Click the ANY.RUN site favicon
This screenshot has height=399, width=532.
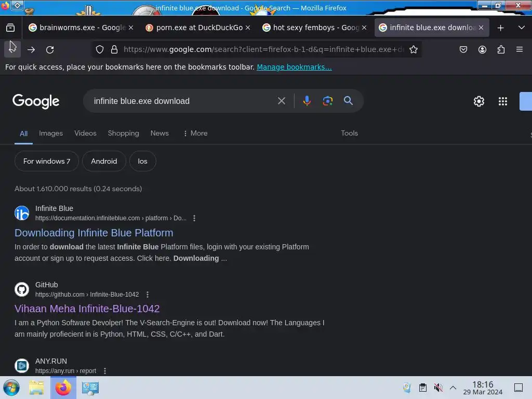pos(22,366)
